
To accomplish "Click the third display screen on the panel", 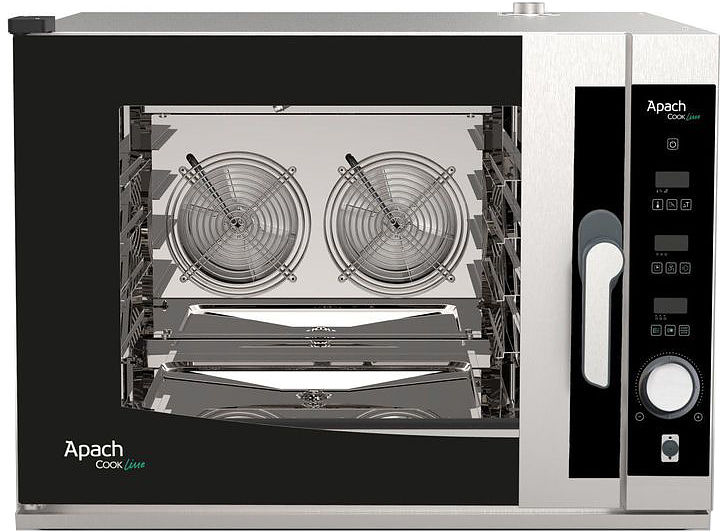I will 670,305.
